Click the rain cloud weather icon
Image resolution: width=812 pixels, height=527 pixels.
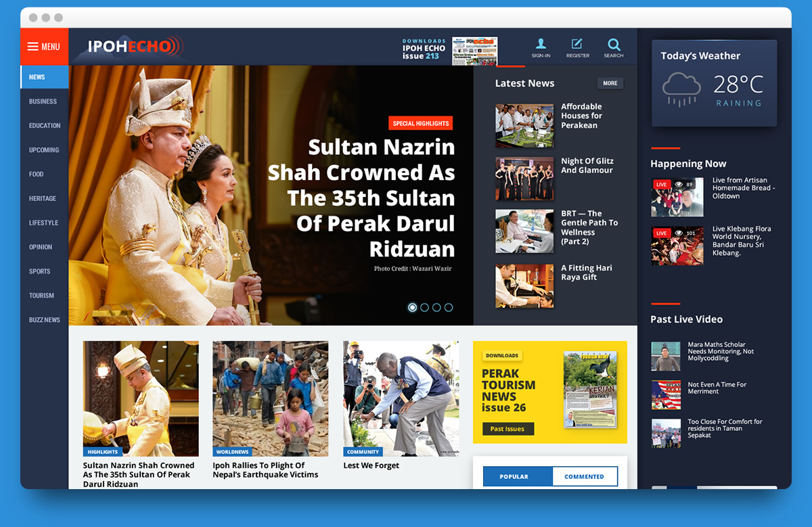681,89
